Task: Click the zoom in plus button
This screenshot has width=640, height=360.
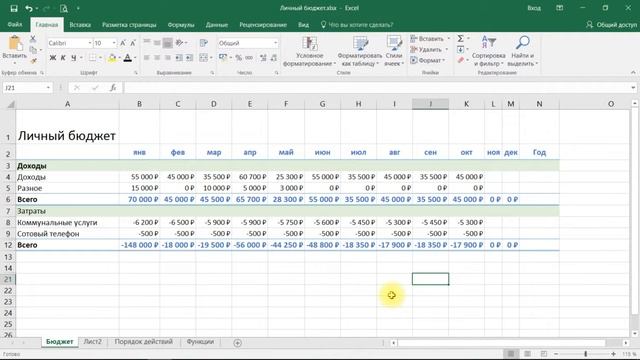Action: (613, 353)
